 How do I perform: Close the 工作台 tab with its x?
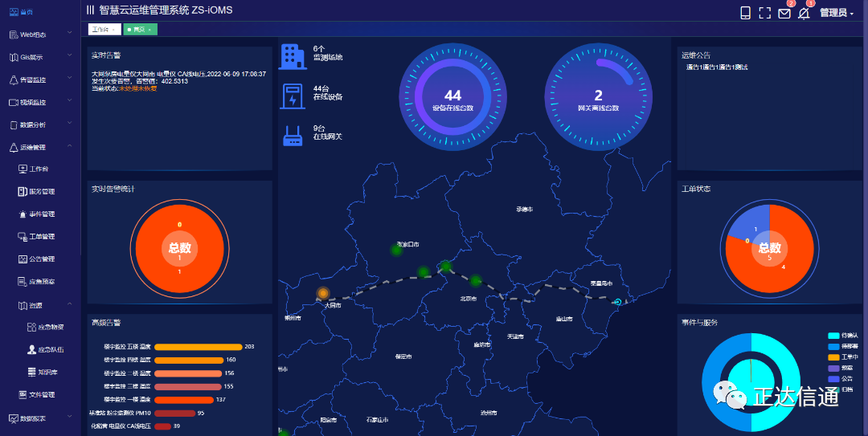click(114, 30)
